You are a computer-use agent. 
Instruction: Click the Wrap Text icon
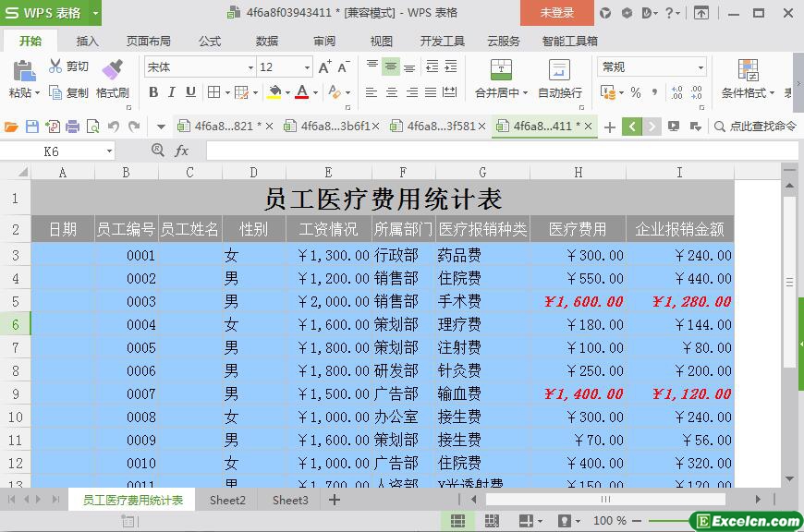click(x=559, y=70)
